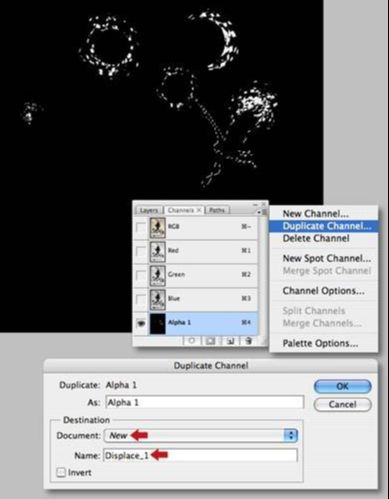Open Channels panel flyout menu icon

click(259, 212)
